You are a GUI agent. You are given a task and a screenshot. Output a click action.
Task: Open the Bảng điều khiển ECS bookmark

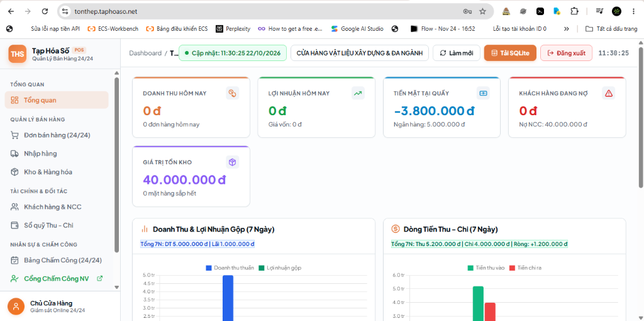pos(177,29)
